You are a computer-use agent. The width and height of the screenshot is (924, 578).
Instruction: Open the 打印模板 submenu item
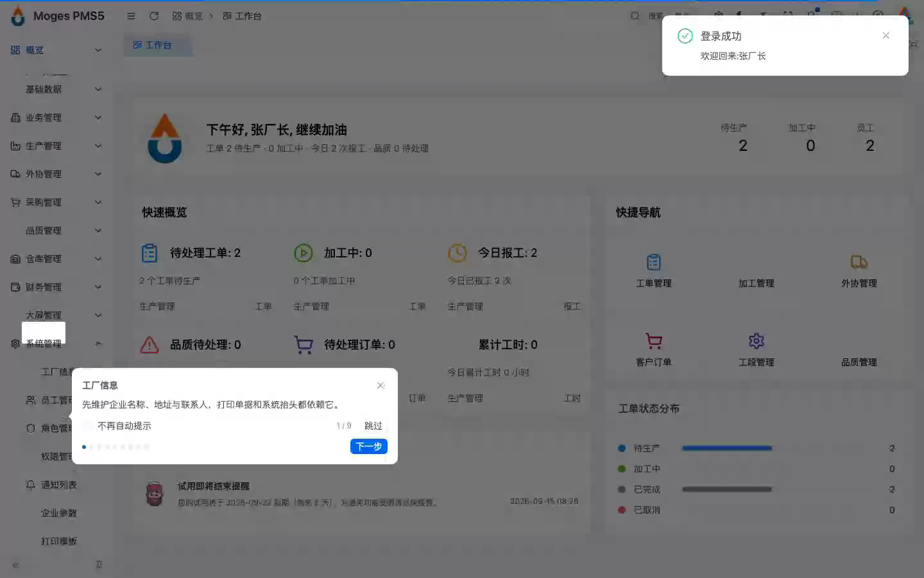point(59,541)
